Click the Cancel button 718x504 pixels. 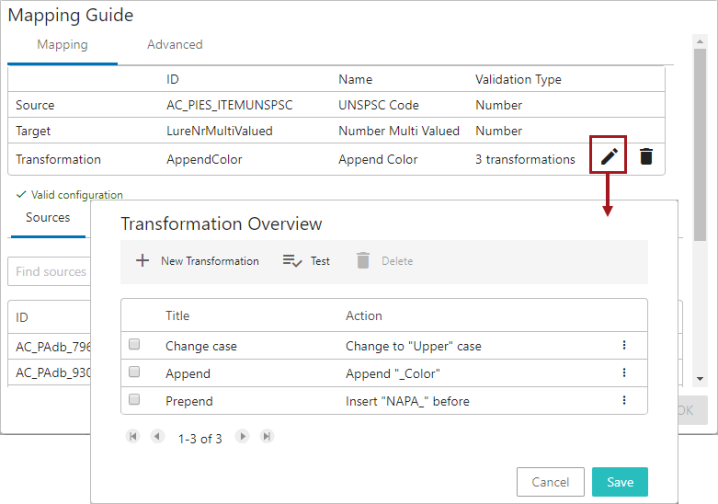pos(550,482)
